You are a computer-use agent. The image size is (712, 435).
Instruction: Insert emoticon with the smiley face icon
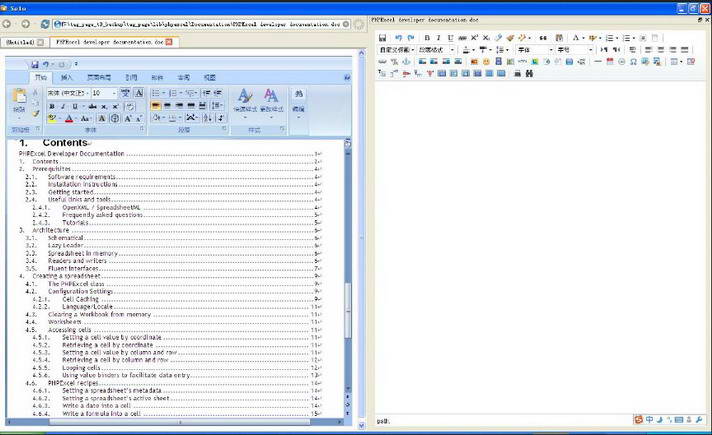click(486, 61)
